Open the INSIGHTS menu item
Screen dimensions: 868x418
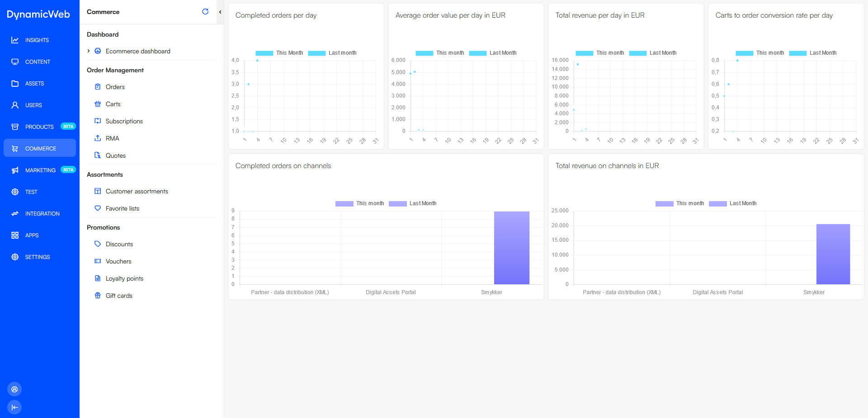coord(37,40)
